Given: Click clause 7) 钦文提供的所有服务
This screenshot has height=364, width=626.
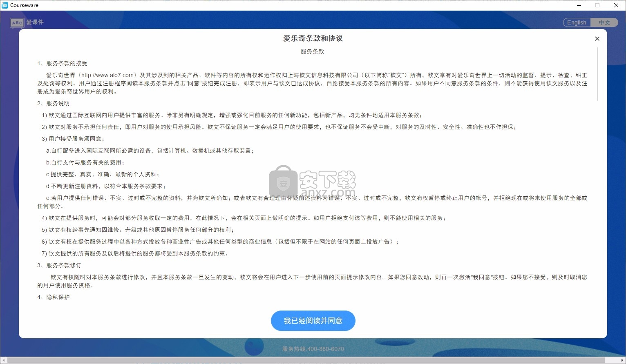Looking at the screenshot, I should coord(135,253).
